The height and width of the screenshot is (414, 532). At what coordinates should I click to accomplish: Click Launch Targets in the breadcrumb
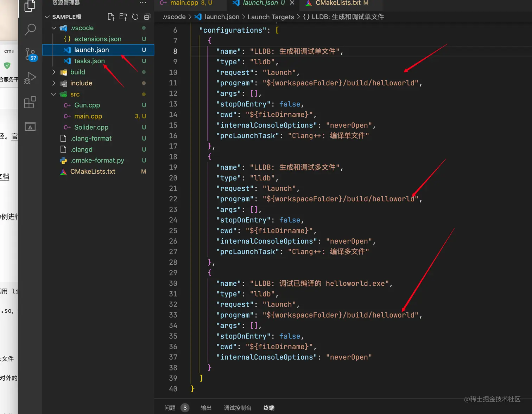(271, 17)
